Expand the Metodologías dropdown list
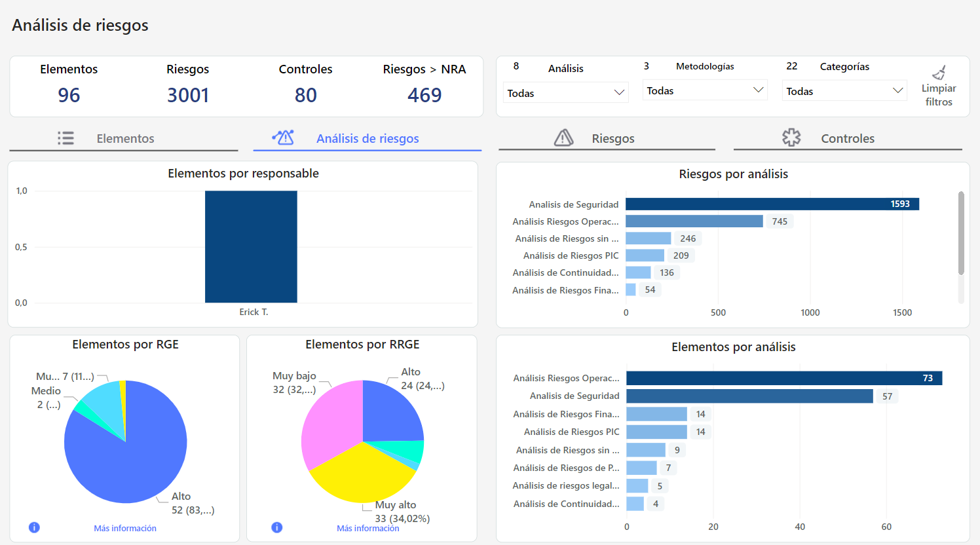The height and width of the screenshot is (545, 980). [x=705, y=90]
